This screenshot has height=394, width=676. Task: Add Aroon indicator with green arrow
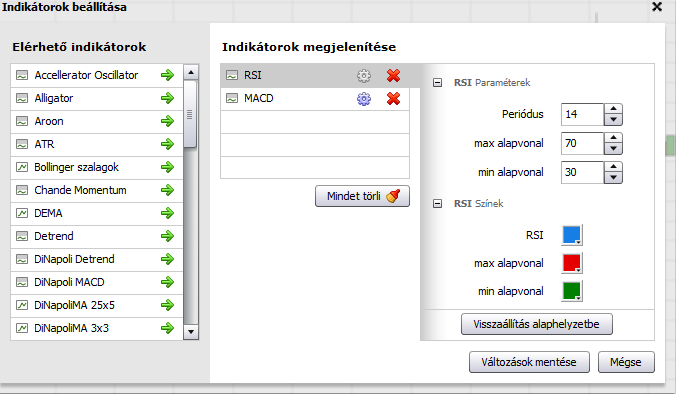[167, 121]
